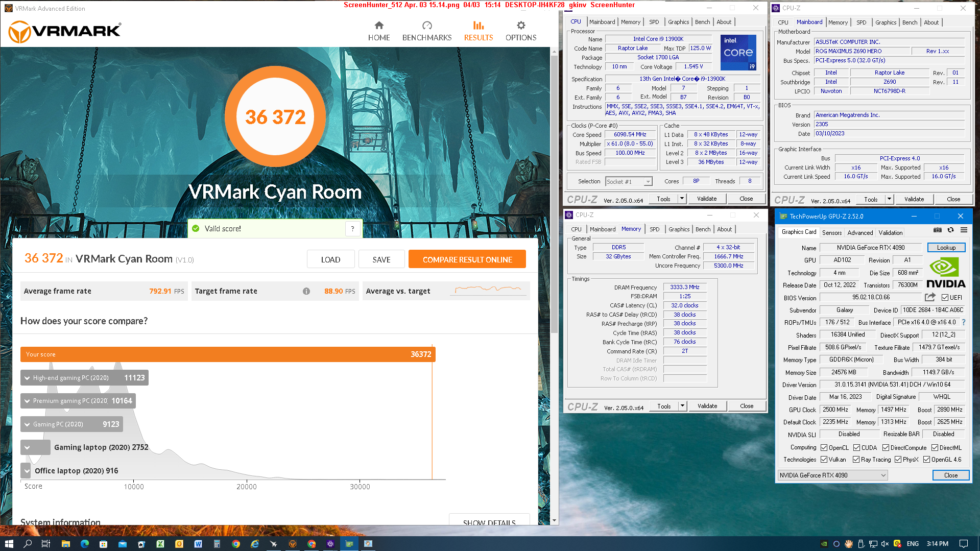Toggle the DirectML checkbox
Viewport: 980px width, 551px height.
935,448
